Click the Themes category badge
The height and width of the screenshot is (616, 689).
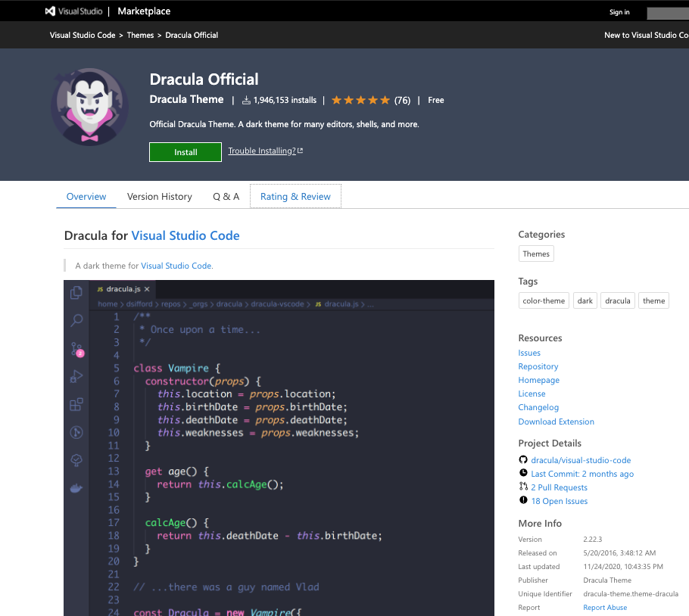pyautogui.click(x=536, y=254)
